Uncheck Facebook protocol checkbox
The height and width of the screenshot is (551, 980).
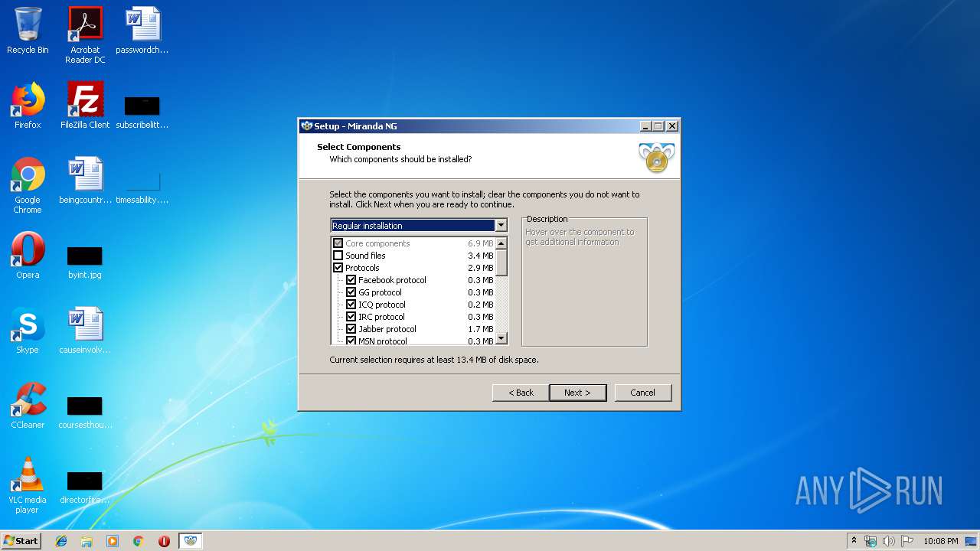pos(351,280)
